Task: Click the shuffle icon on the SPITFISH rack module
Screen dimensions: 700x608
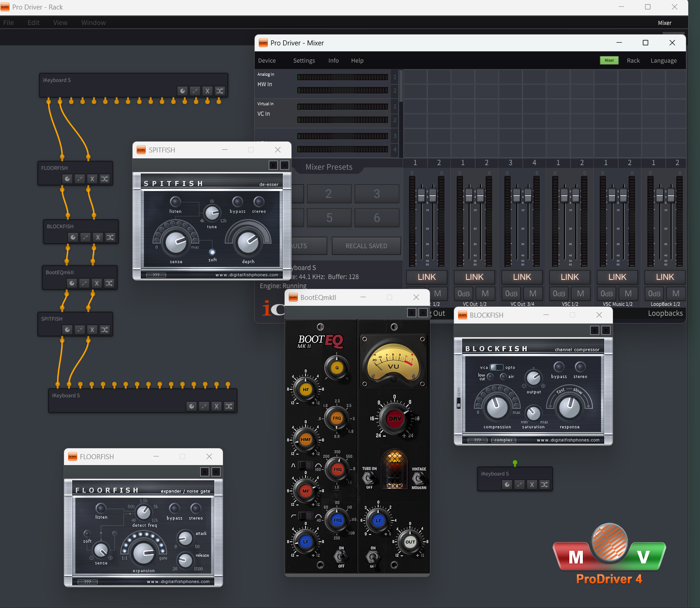Action: point(104,330)
